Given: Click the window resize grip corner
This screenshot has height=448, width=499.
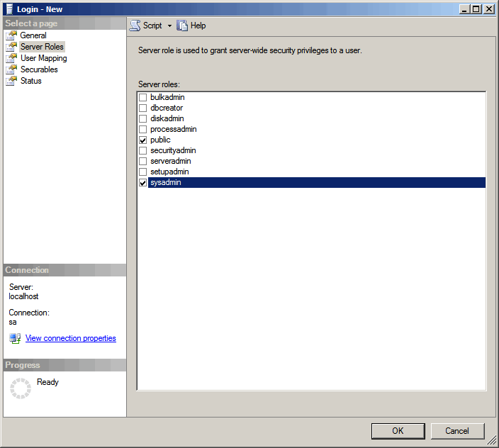Looking at the screenshot, I should coord(492,441).
